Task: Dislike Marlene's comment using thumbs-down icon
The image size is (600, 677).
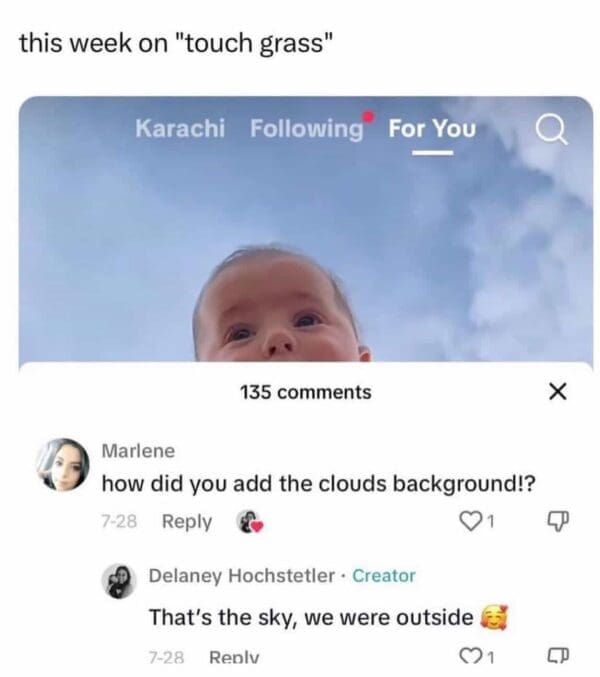Action: 558,522
